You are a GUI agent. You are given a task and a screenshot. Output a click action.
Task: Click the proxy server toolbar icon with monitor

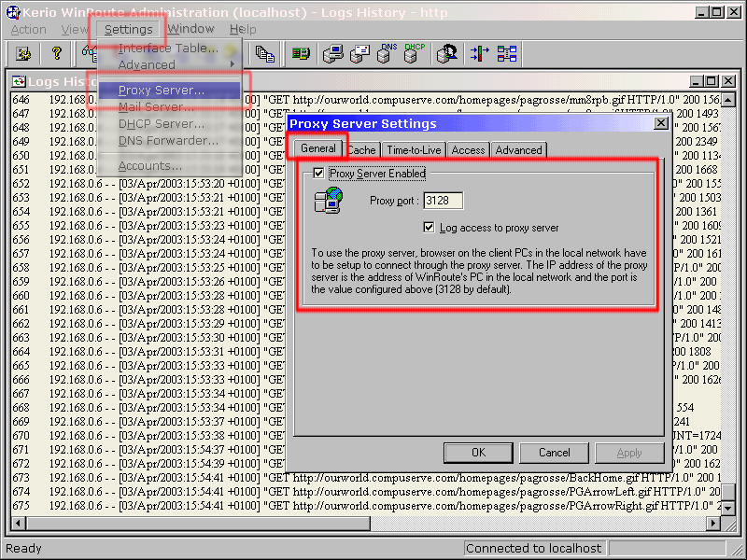click(333, 53)
